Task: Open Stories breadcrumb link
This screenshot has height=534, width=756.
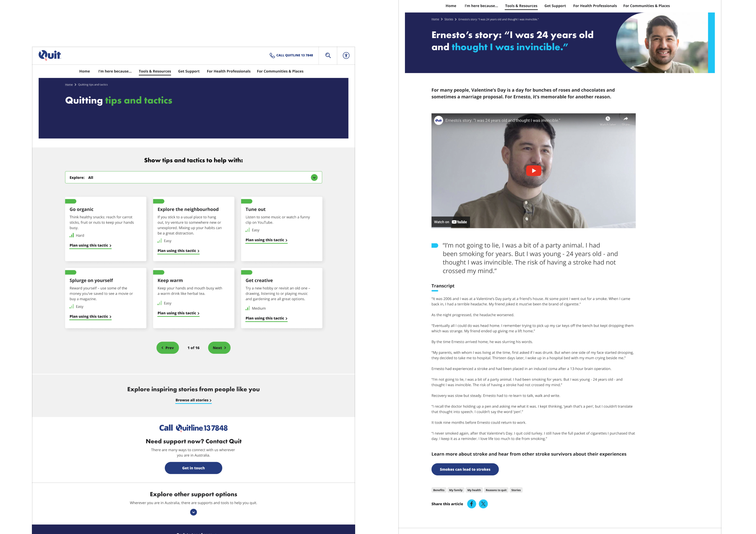Action: click(448, 19)
